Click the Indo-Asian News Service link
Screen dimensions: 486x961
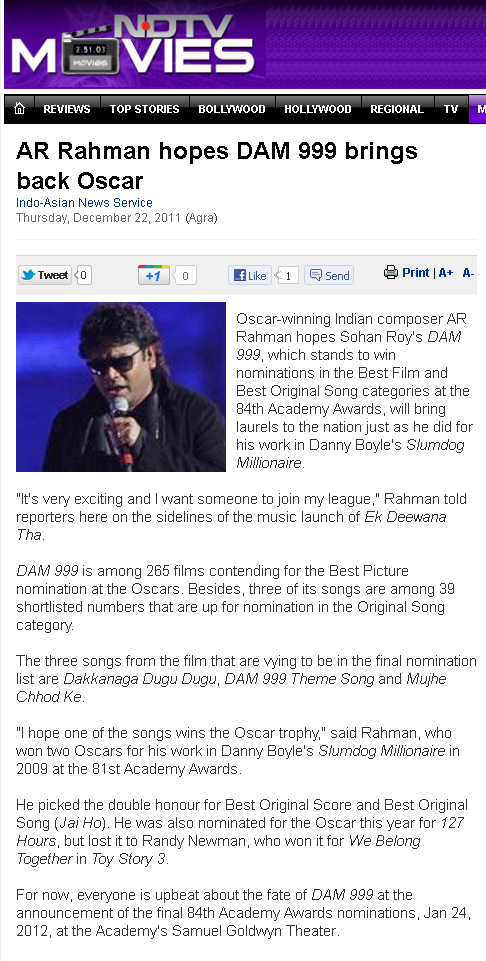[x=84, y=203]
